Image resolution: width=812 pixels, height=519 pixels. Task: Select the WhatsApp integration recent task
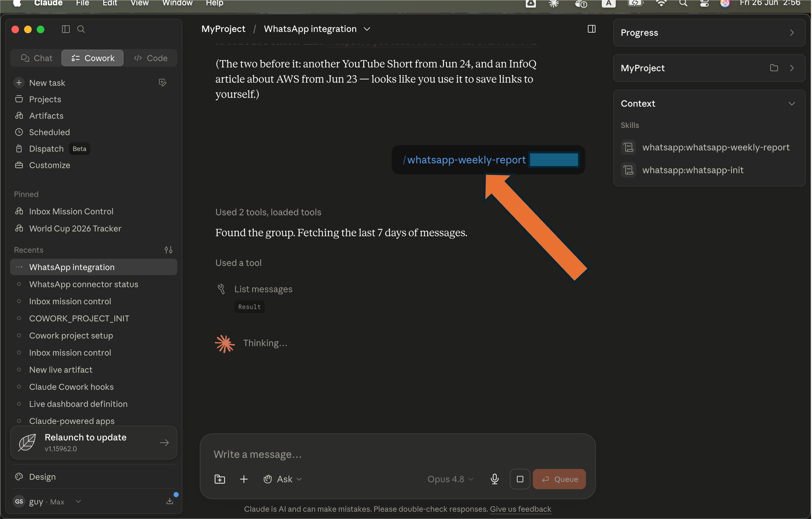tap(94, 267)
